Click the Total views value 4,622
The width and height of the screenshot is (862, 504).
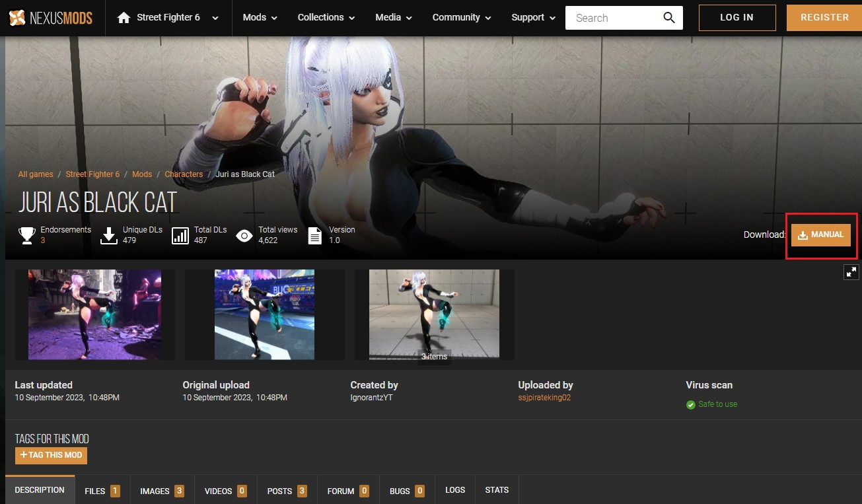point(268,240)
